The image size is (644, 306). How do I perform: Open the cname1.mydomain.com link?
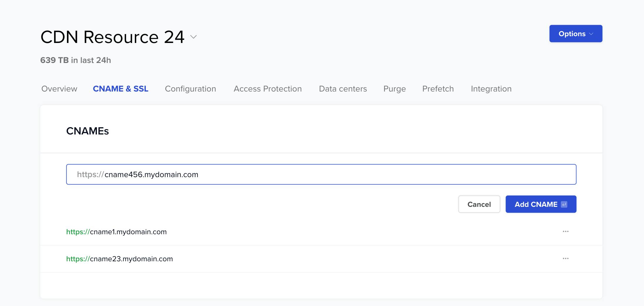pyautogui.click(x=116, y=232)
